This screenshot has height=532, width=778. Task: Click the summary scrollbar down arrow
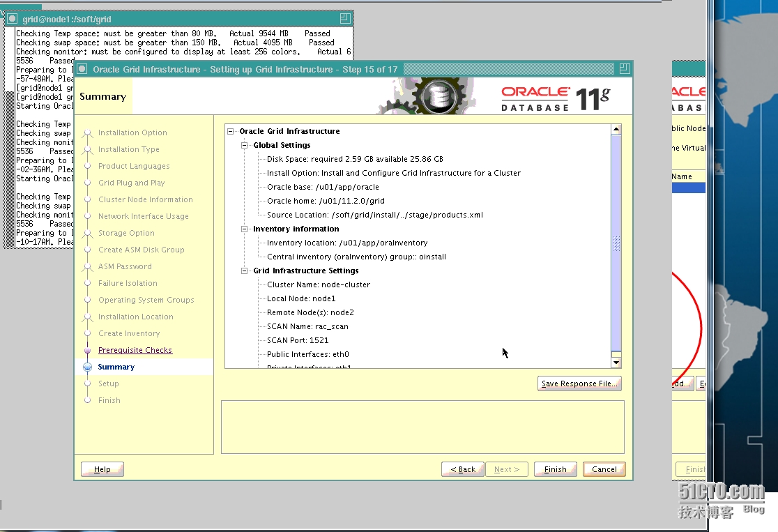pyautogui.click(x=616, y=363)
